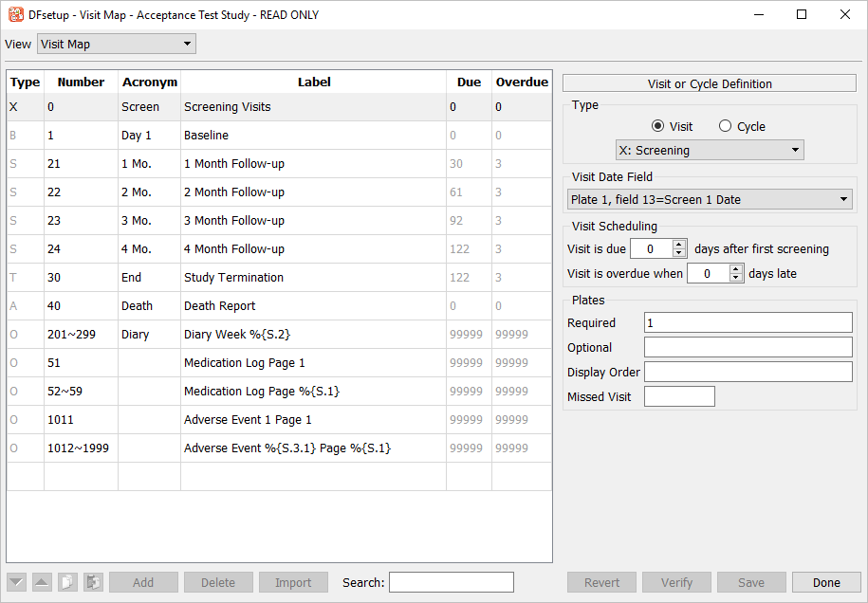The width and height of the screenshot is (868, 603).
Task: Click the paste visit icon
Action: coord(93,582)
